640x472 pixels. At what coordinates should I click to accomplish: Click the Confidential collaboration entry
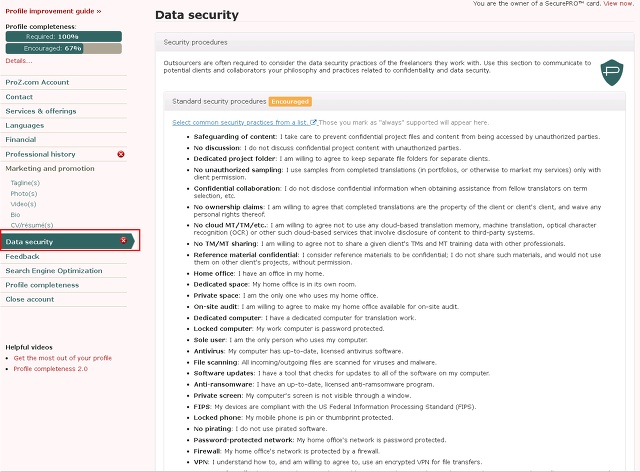tap(390, 192)
